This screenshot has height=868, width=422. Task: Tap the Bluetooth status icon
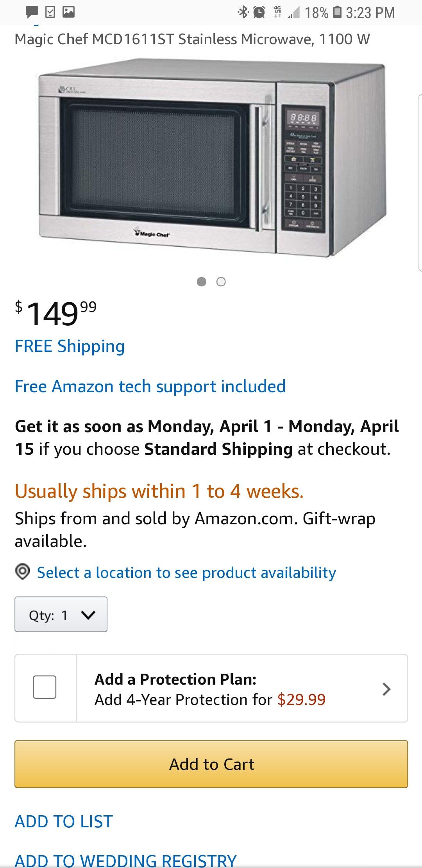(x=243, y=12)
